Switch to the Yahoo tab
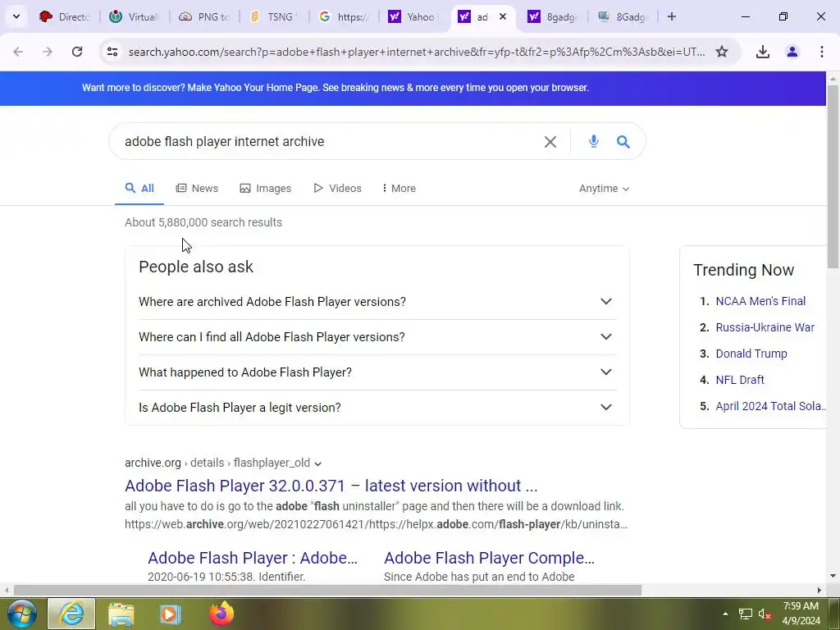 coord(413,16)
